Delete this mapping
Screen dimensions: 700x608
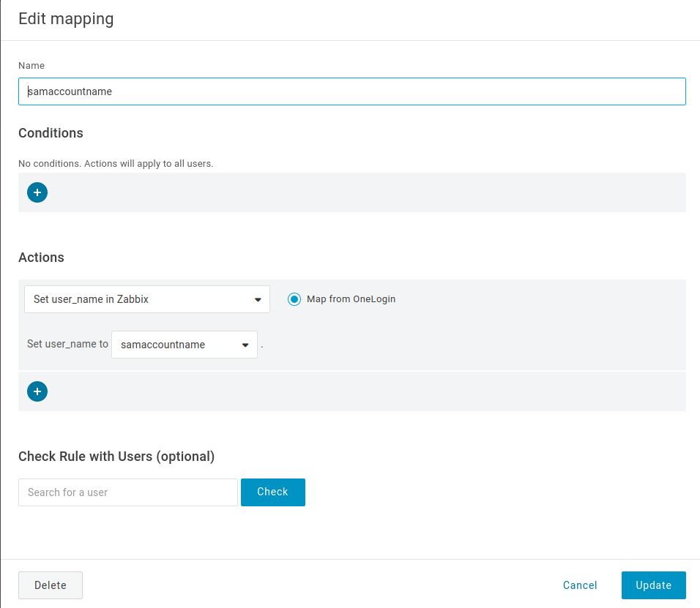(51, 585)
